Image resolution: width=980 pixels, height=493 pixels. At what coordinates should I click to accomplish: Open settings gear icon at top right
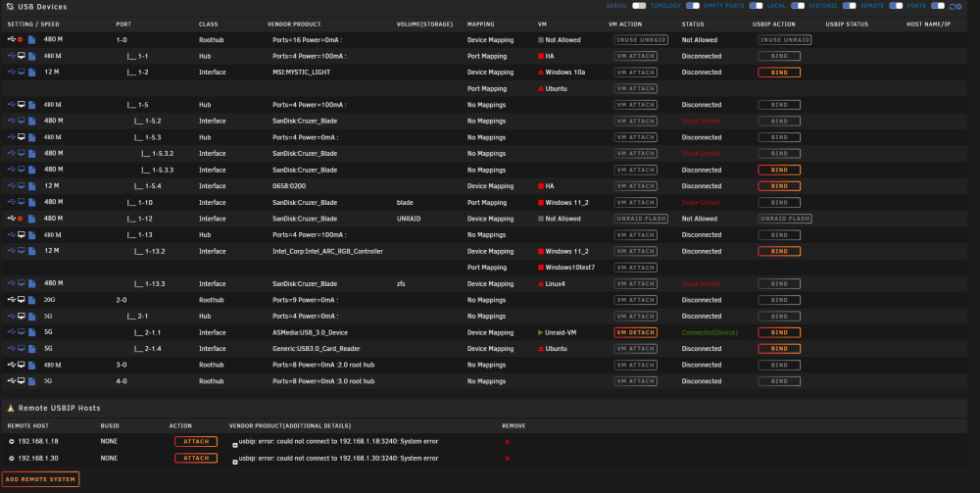pyautogui.click(x=958, y=7)
